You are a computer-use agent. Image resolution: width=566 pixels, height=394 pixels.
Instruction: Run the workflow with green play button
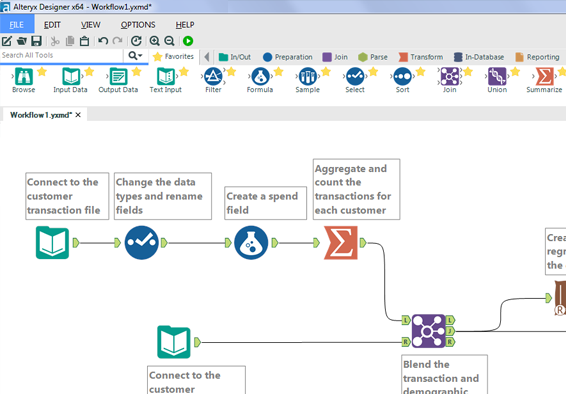(x=188, y=41)
